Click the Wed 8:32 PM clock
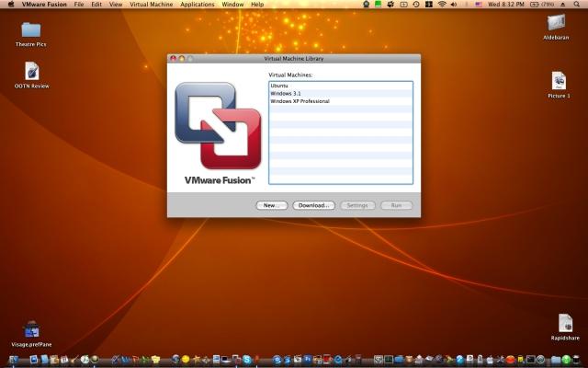Viewport: 588px width, 368px height. pyautogui.click(x=506, y=5)
